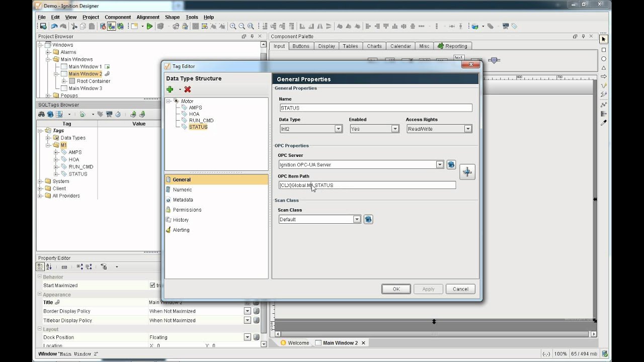
Task: Click the OPC browser toolbar icon
Action: pos(506,26)
